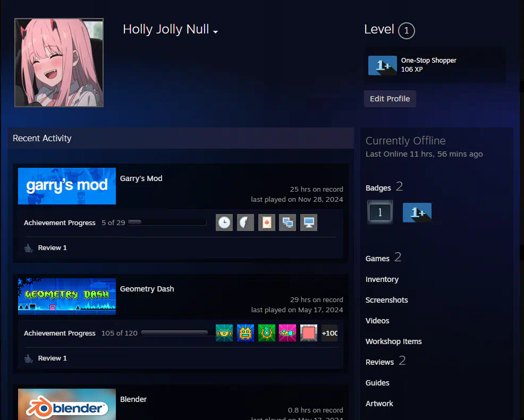Click the blue-background Geometry Dash achievement icon
This screenshot has height=420, width=524.
(x=246, y=333)
